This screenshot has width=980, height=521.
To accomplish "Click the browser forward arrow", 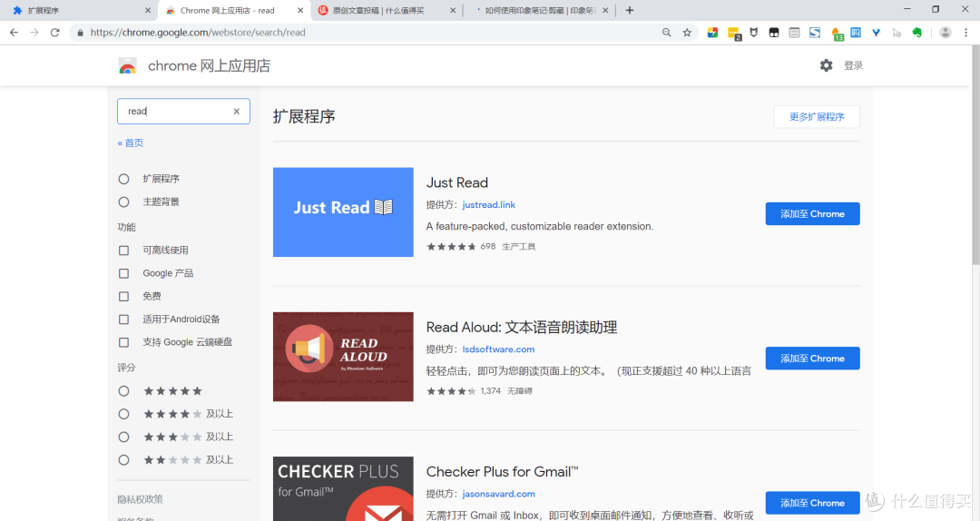I will pyautogui.click(x=34, y=33).
